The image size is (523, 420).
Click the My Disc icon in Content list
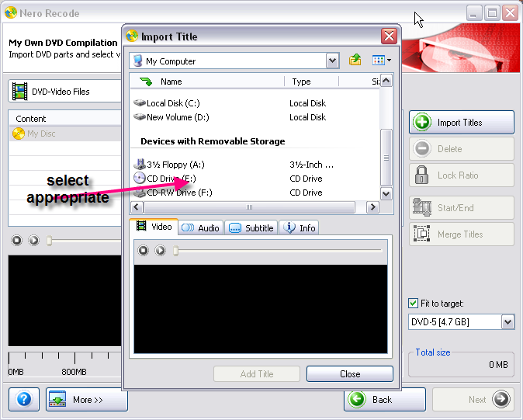pyautogui.click(x=19, y=134)
